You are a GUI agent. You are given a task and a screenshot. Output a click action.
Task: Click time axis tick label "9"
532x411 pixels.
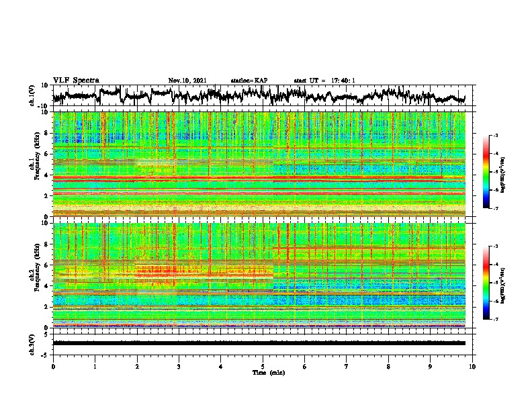click(x=430, y=367)
